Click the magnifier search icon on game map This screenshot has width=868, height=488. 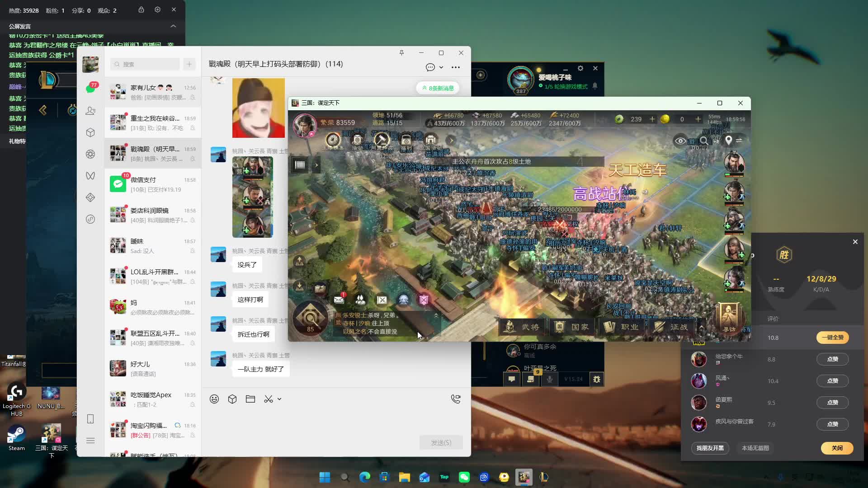[704, 141]
